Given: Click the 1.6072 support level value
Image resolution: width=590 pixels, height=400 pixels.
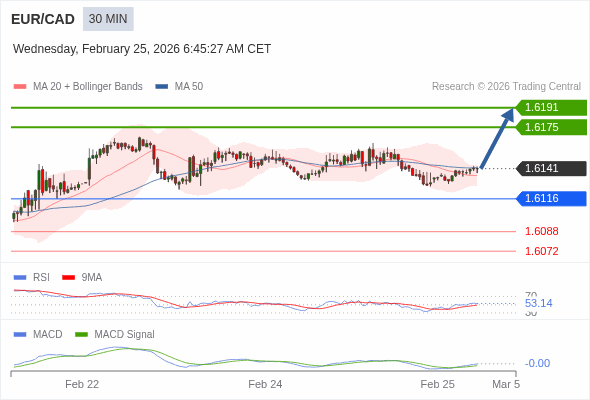Looking at the screenshot, I should pos(541,251).
